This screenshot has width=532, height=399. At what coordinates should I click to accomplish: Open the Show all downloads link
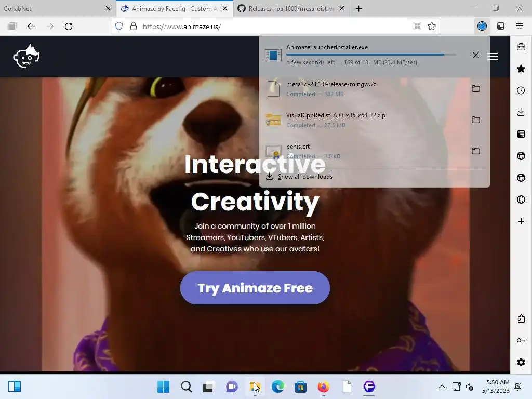pos(305,177)
